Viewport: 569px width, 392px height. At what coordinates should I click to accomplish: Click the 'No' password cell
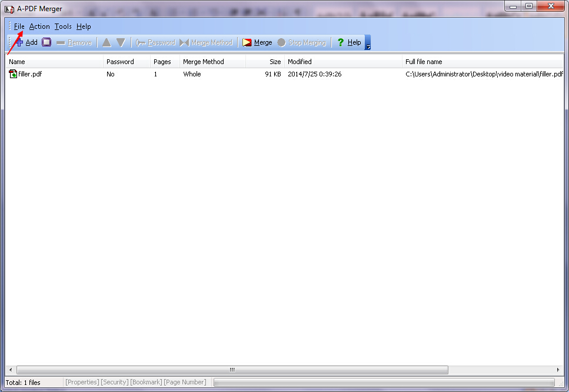pyautogui.click(x=110, y=74)
